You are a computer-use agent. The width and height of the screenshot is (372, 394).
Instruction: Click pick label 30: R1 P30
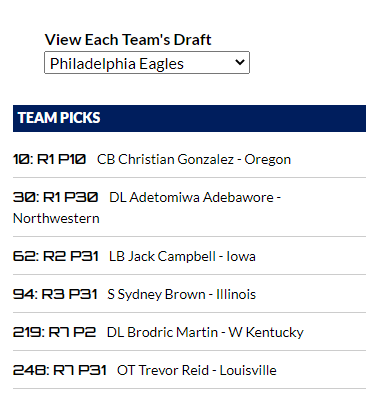[x=55, y=197]
